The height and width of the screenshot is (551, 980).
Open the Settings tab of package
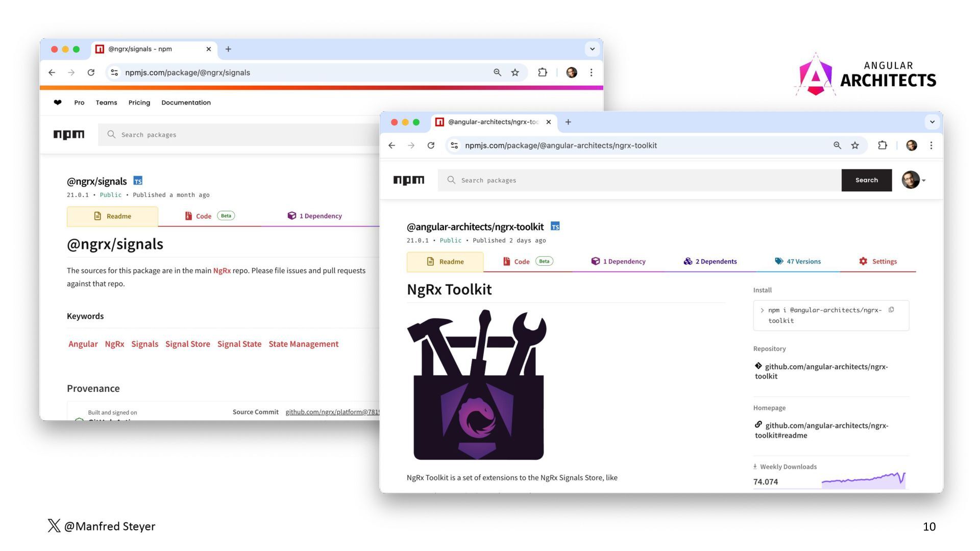tap(878, 261)
